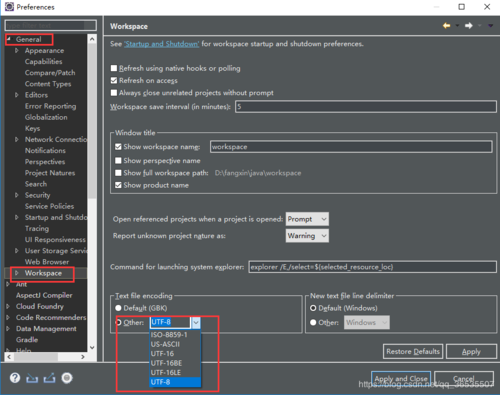Click the system explorer command field
This screenshot has height=395, width=500.
[372, 267]
